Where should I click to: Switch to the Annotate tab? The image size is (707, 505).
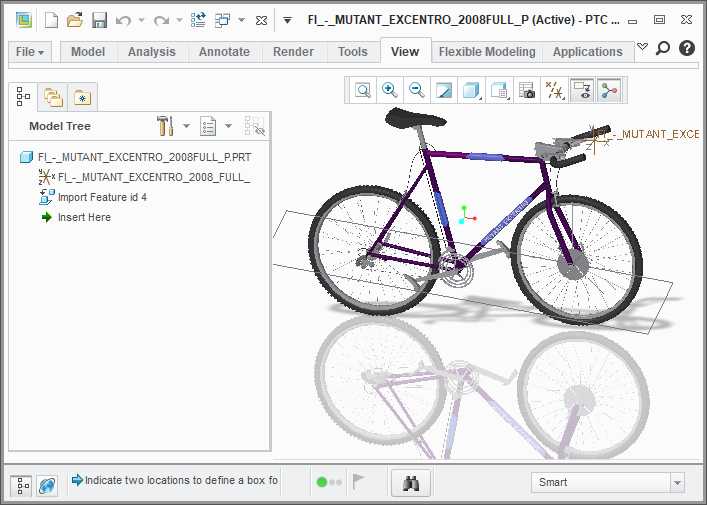pos(224,52)
